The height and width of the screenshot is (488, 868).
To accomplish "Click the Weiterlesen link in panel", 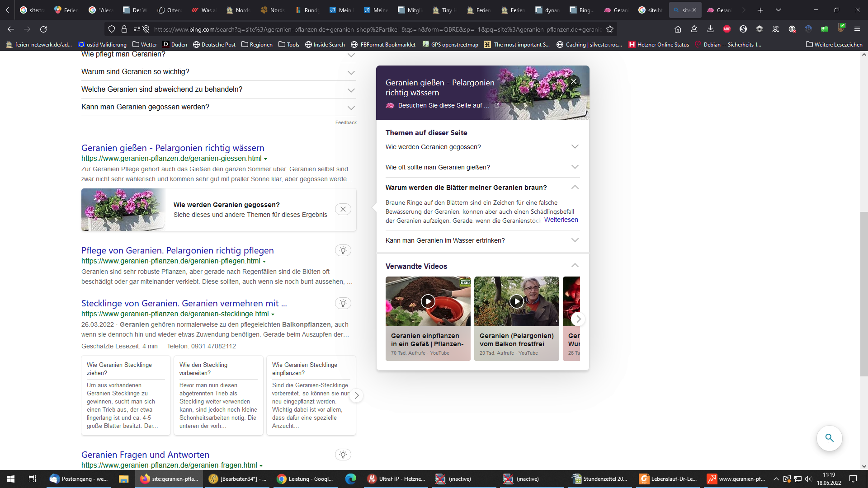I will [561, 220].
